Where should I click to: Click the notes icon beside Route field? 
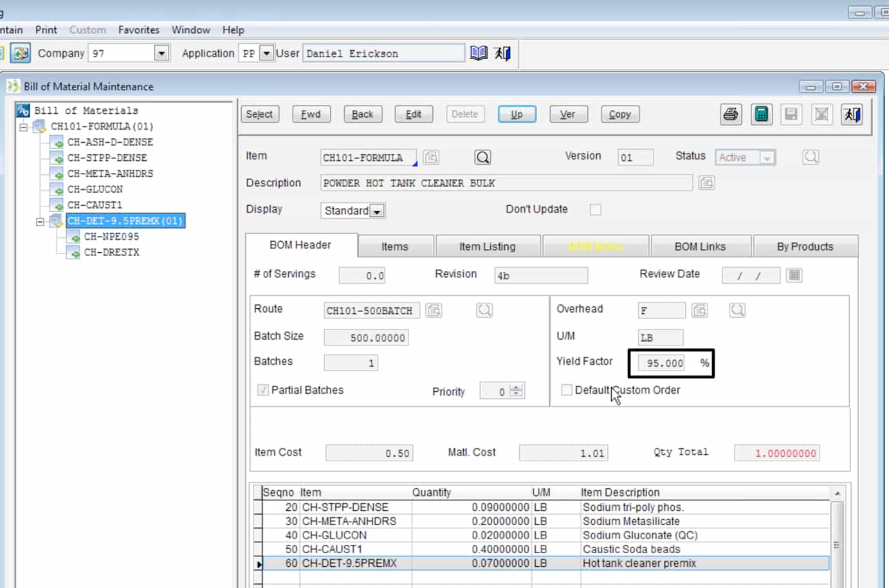tap(434, 311)
